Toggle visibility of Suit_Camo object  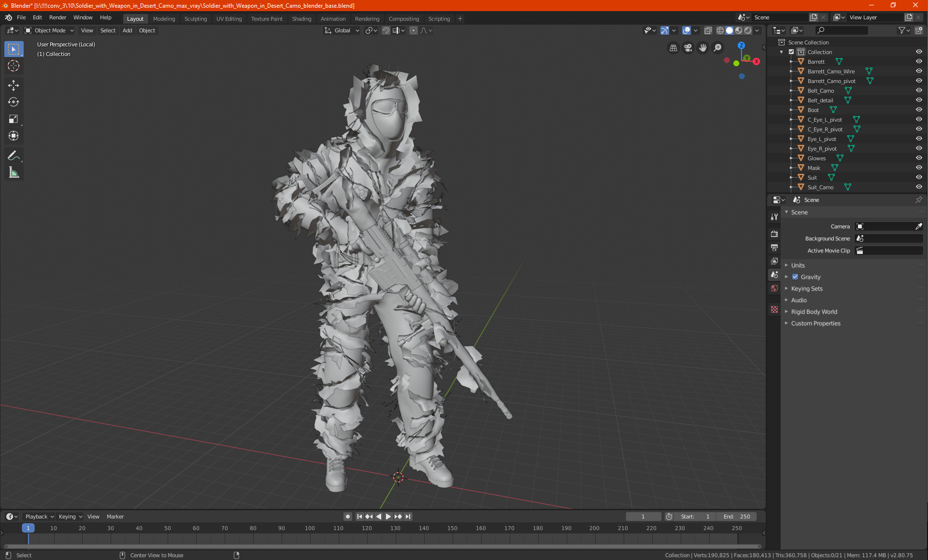point(918,187)
